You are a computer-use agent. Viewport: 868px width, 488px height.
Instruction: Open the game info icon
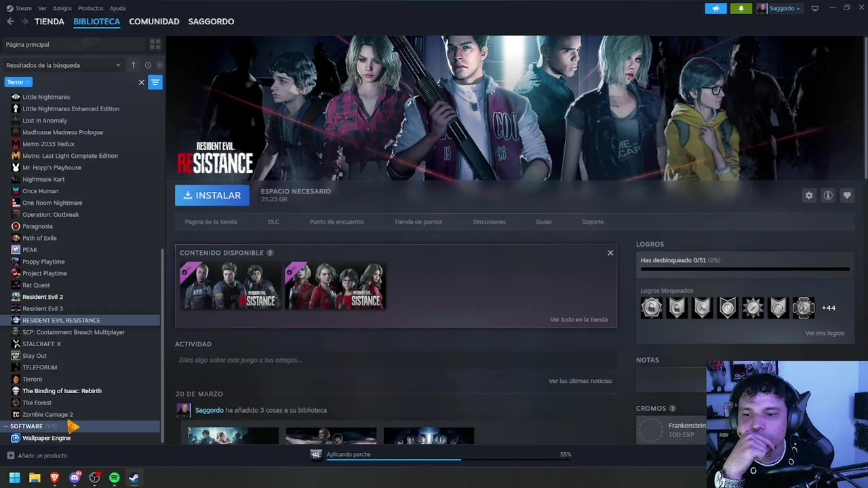pos(828,195)
